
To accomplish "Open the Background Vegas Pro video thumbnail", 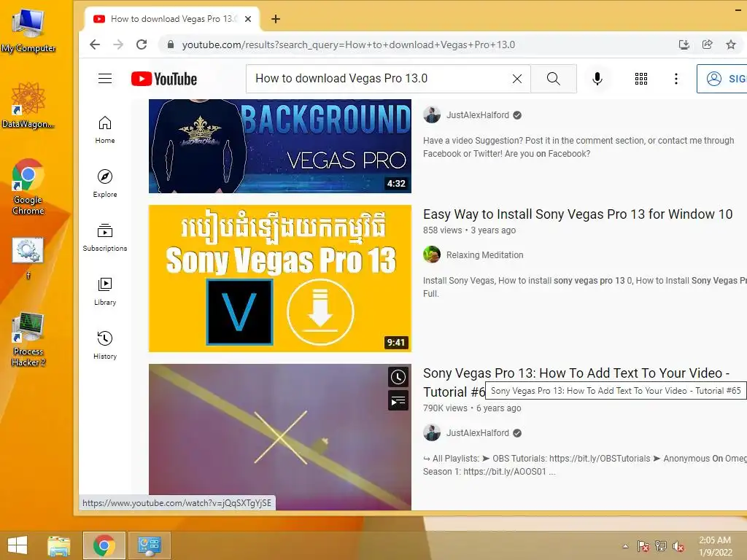I will point(279,146).
